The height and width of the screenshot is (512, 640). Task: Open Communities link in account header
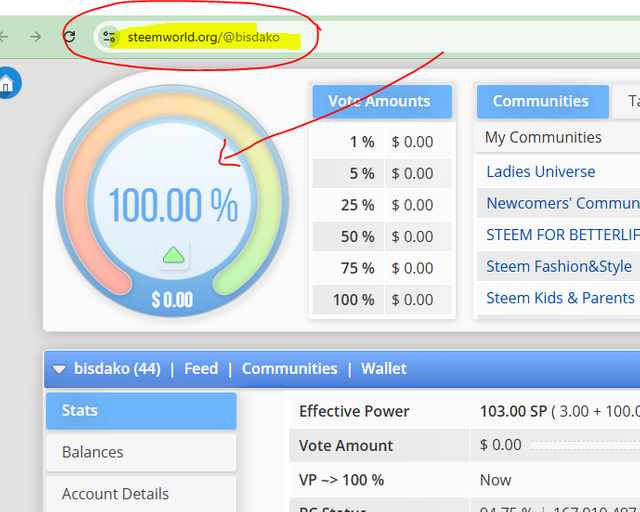289,369
